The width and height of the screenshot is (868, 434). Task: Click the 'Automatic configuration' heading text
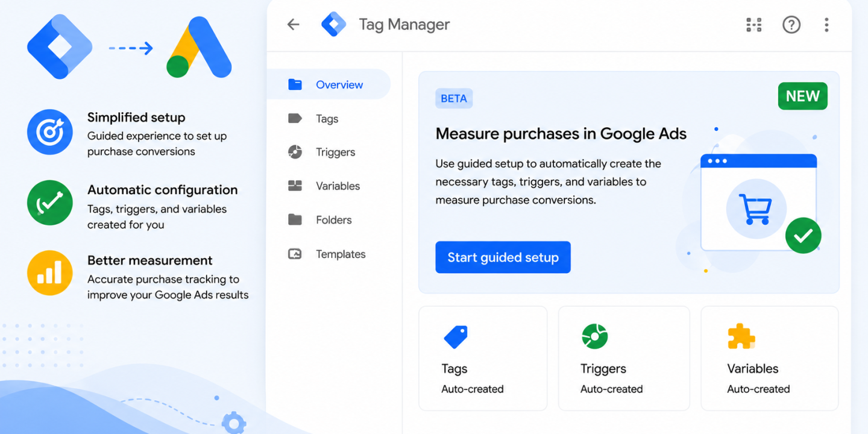(x=163, y=190)
